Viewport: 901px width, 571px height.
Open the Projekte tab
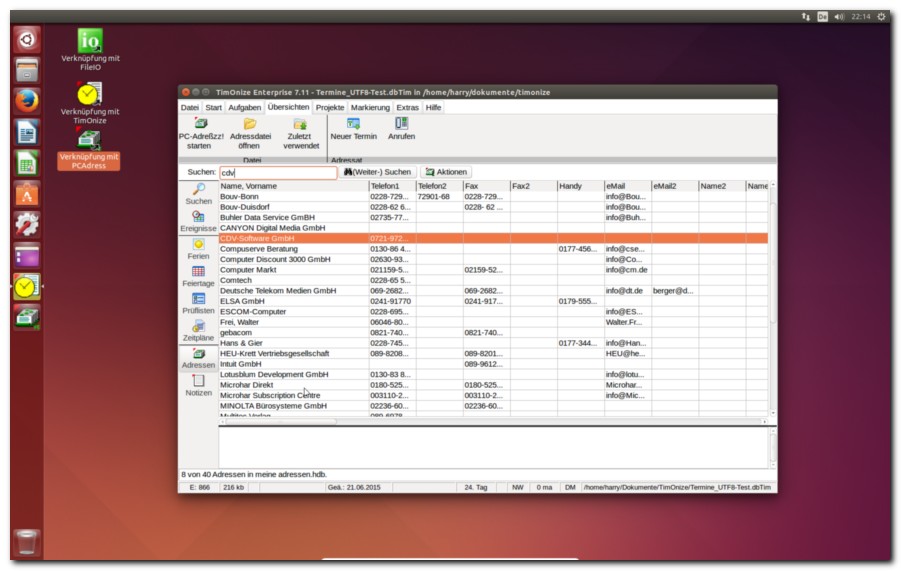coord(330,107)
